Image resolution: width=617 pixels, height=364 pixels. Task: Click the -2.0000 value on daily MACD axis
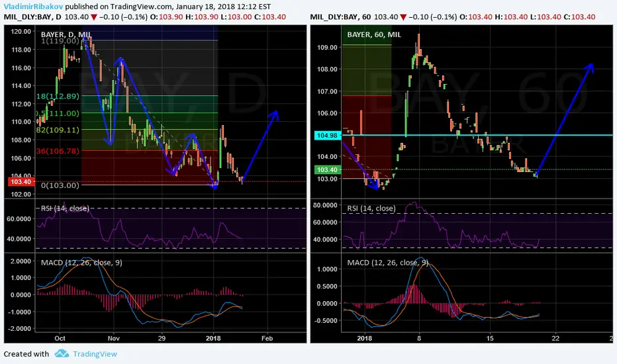[19, 328]
